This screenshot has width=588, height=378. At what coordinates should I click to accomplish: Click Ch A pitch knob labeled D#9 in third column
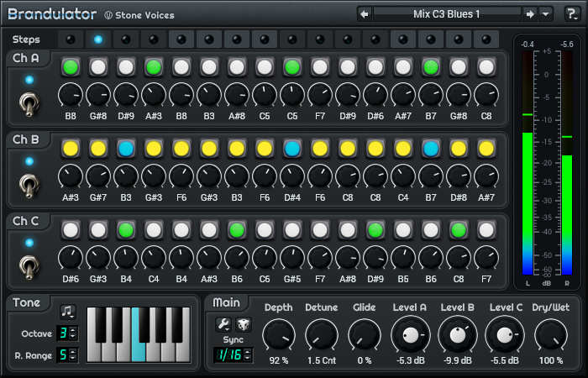tap(126, 95)
